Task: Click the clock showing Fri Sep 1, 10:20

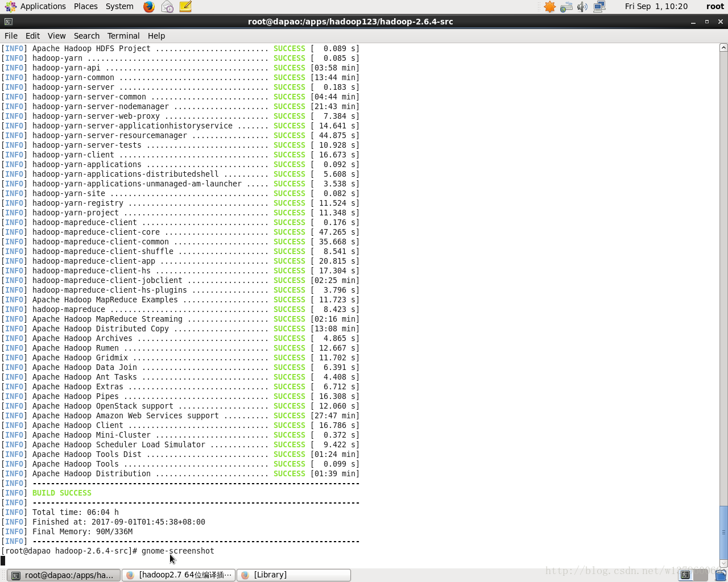Action: coord(656,6)
